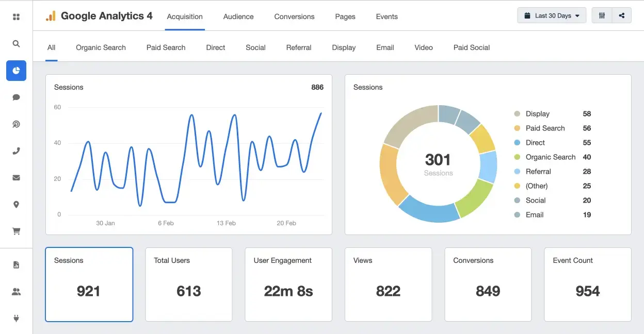Click the Display color swatch in legend
This screenshot has width=644, height=334.
(517, 114)
